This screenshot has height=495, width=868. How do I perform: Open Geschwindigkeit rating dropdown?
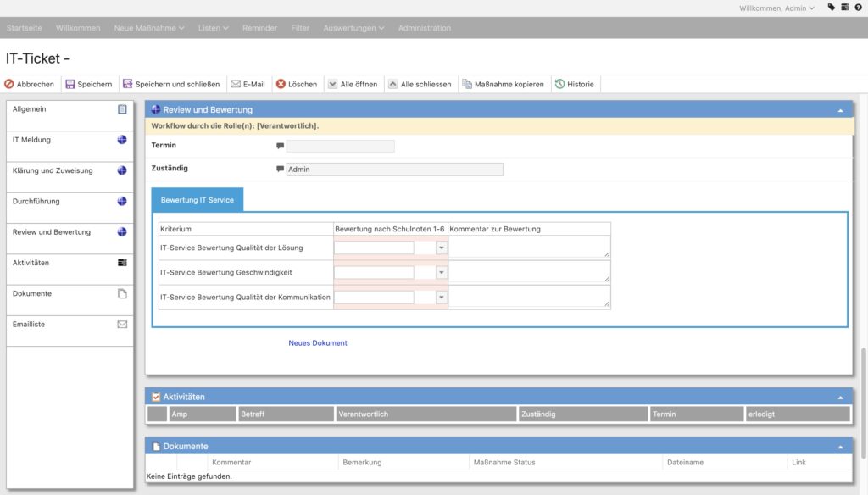pyautogui.click(x=441, y=272)
